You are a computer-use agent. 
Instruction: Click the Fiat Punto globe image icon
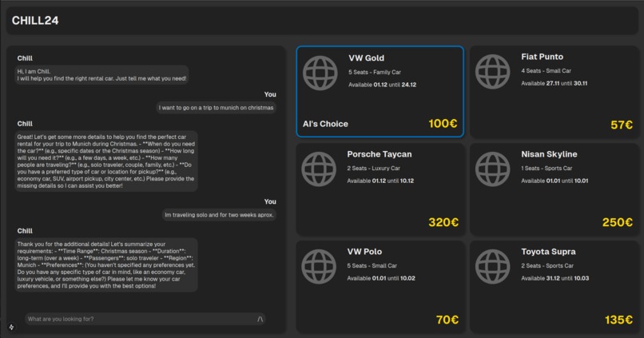pos(492,72)
